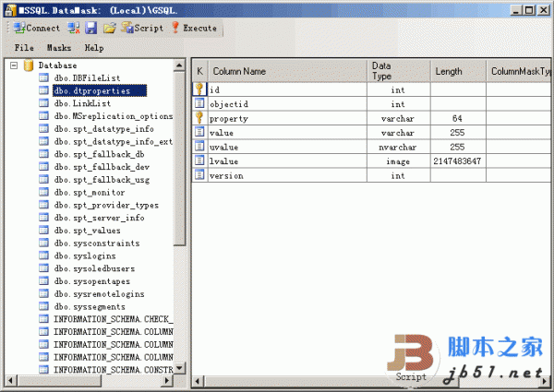Click grid horizontal scrollbar left arrow
The image size is (554, 392).
(x=199, y=381)
